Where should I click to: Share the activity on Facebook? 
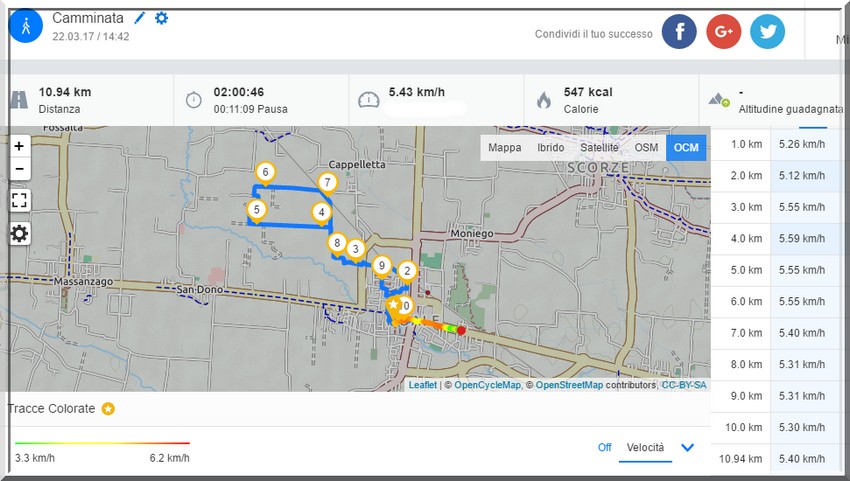tap(679, 31)
